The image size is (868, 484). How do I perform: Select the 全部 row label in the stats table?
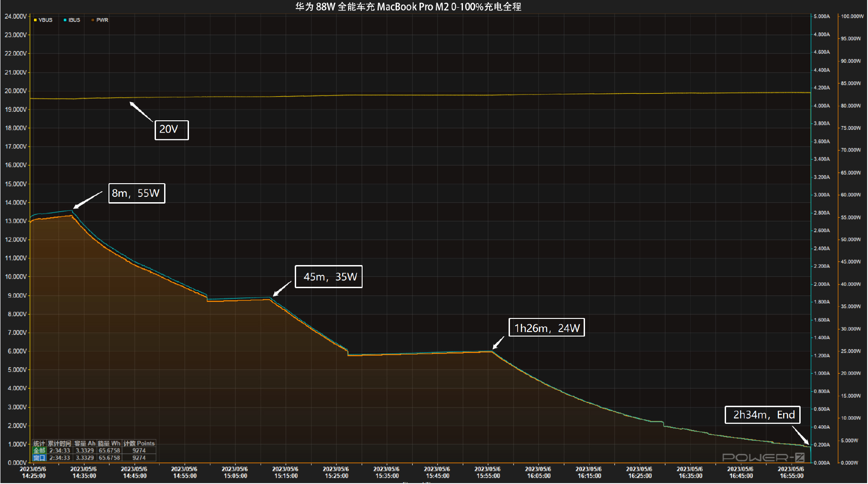click(39, 451)
